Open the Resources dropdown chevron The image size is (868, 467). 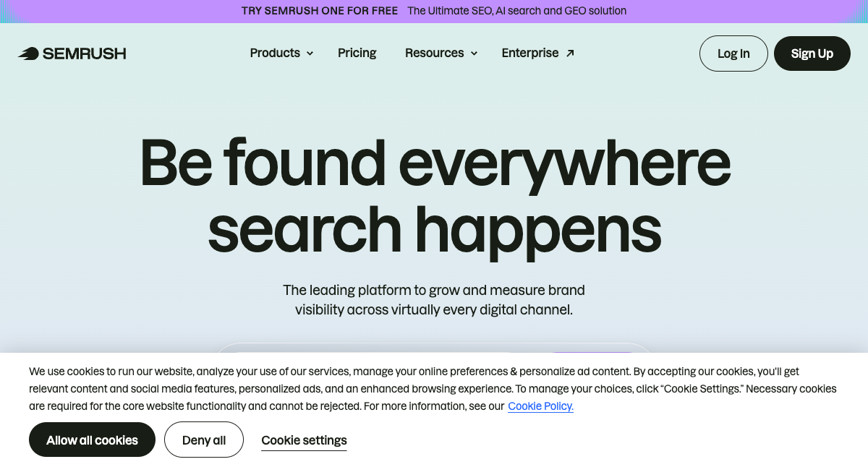pos(474,53)
